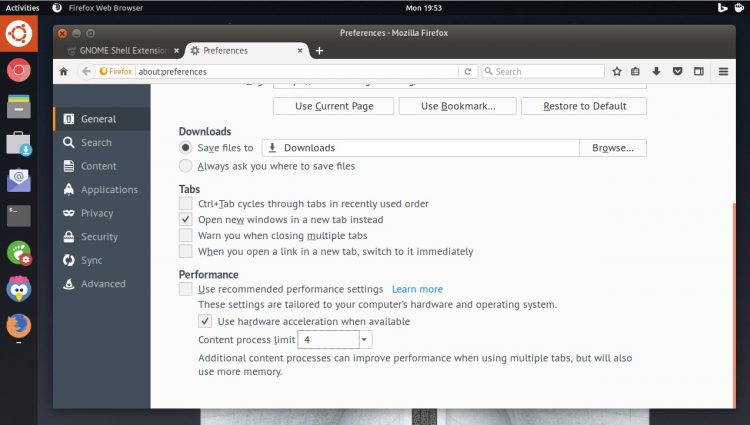The image size is (750, 425).
Task: Click the Browse... button for downloads folder
Action: pos(613,148)
